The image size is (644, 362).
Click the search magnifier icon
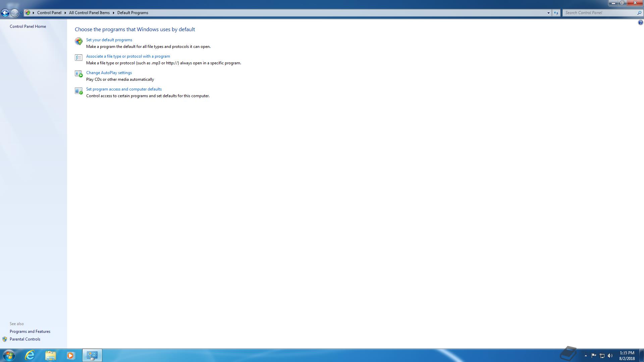pyautogui.click(x=639, y=13)
